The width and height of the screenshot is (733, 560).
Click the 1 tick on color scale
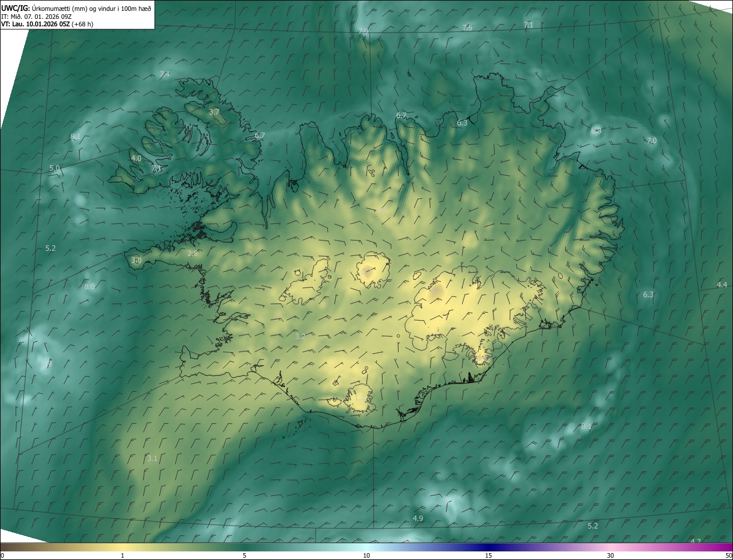click(x=123, y=555)
